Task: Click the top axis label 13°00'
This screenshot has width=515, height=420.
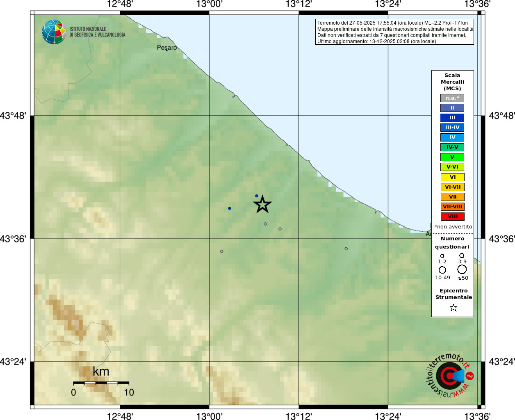Action: 209,4
